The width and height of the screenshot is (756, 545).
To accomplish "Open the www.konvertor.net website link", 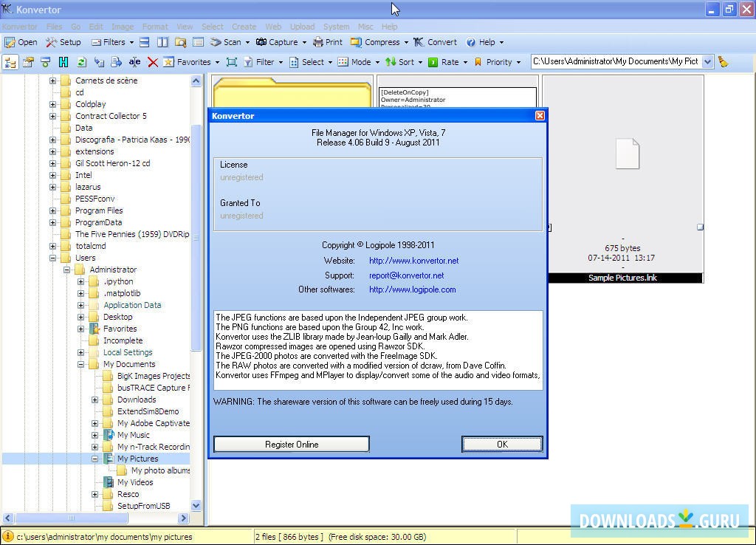I will [413, 261].
